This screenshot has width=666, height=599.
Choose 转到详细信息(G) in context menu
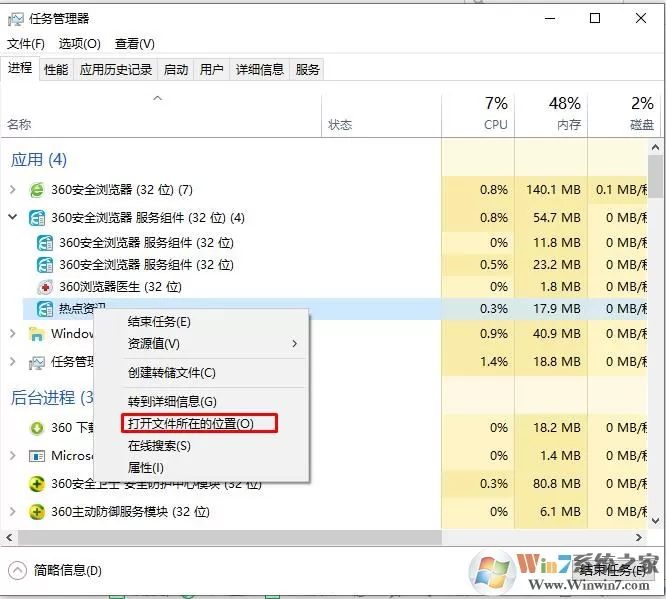[172, 401]
